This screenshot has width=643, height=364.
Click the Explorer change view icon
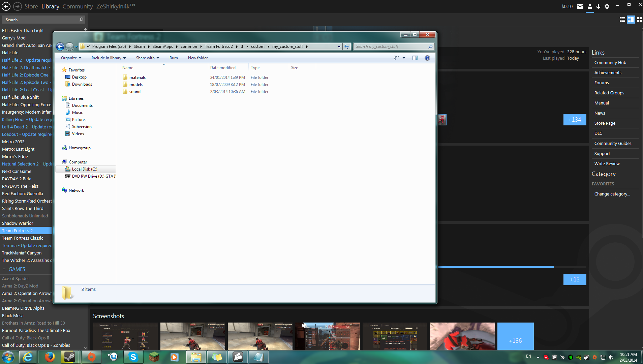coord(397,58)
